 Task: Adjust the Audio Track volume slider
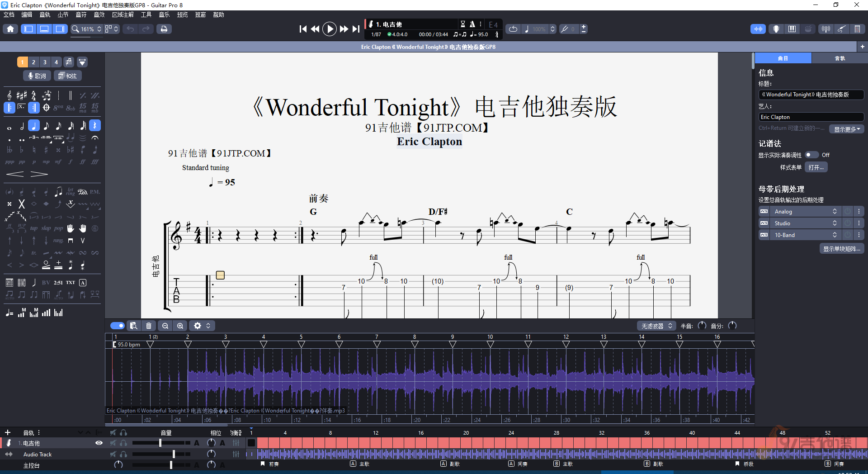pyautogui.click(x=174, y=454)
